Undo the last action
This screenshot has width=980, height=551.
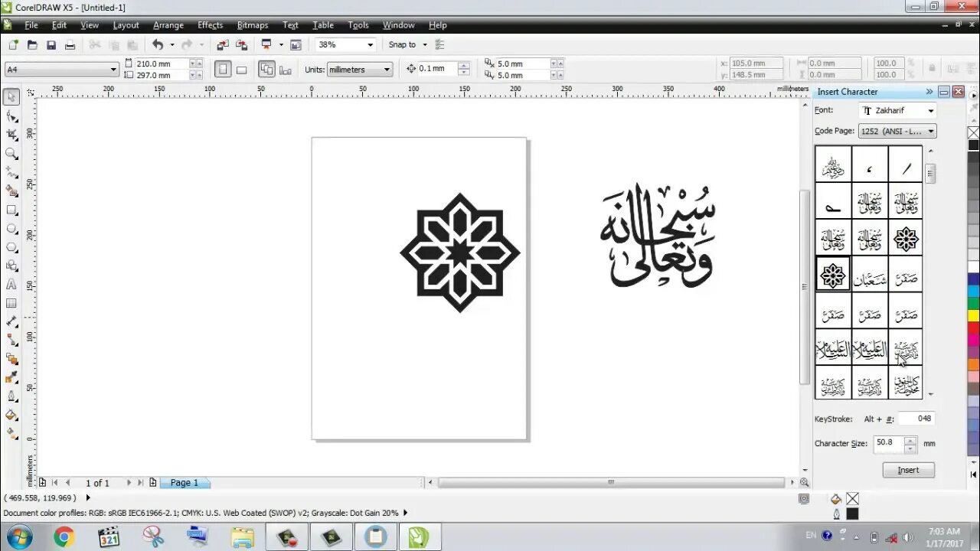click(158, 45)
